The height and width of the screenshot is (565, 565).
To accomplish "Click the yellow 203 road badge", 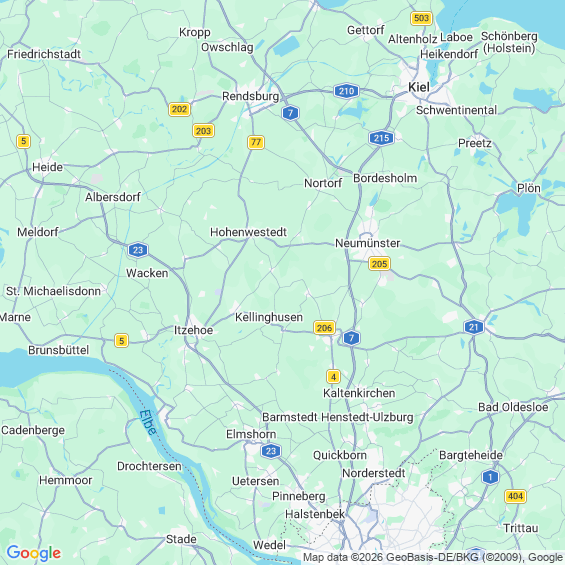I will [204, 131].
